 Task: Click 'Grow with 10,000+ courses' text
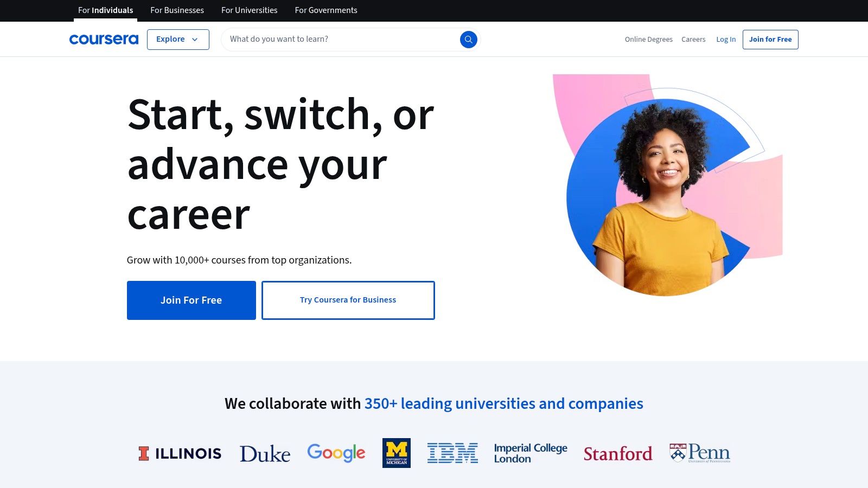(239, 260)
